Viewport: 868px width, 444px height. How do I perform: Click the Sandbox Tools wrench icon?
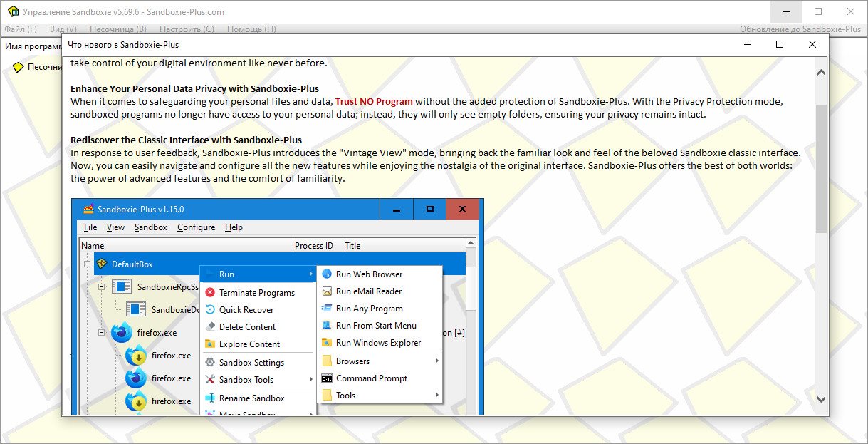click(x=210, y=379)
